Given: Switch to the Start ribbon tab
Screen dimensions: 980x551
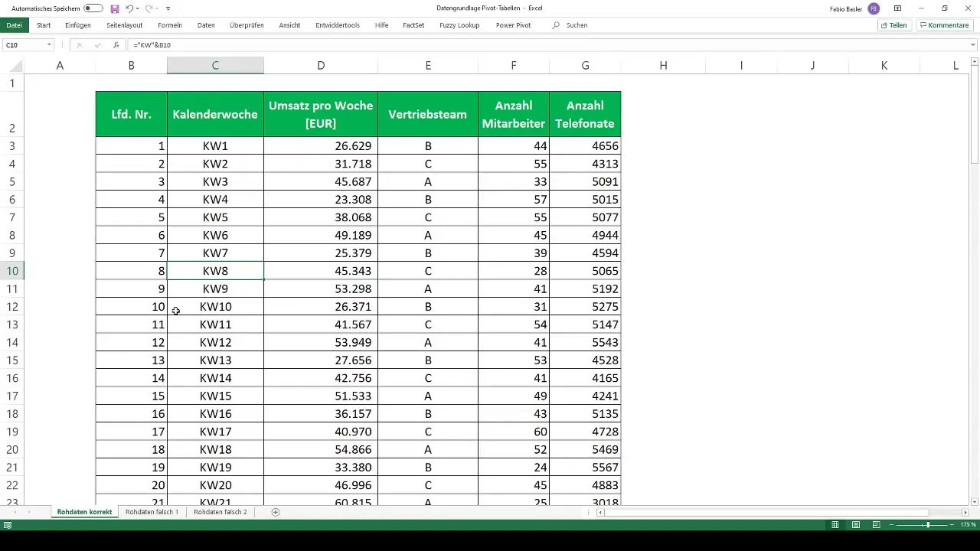Looking at the screenshot, I should pyautogui.click(x=44, y=25).
